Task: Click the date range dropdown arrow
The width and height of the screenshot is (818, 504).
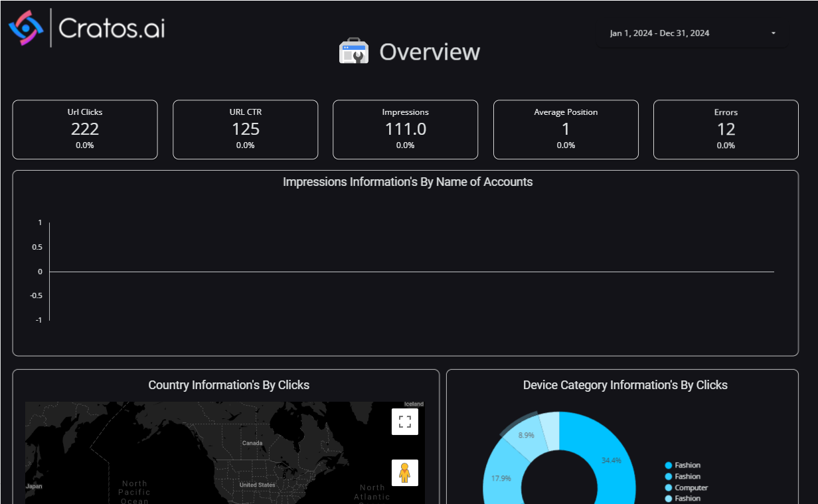Action: pos(774,33)
